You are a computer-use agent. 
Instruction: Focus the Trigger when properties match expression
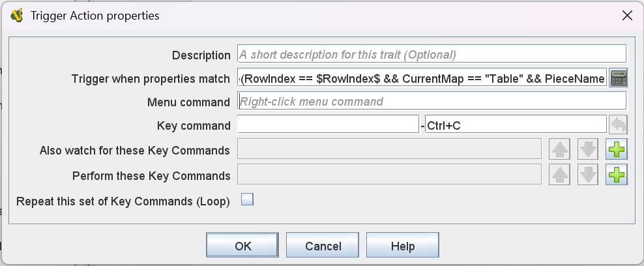[422, 79]
